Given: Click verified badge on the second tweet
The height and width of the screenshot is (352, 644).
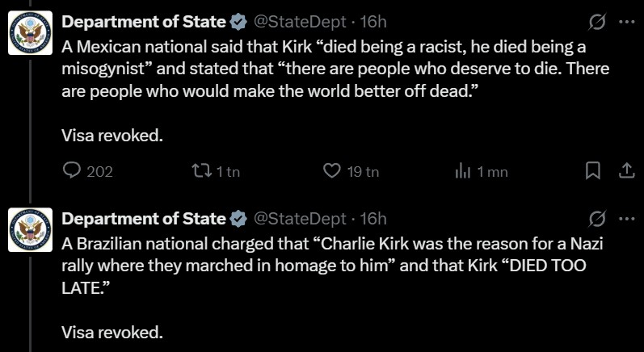Looking at the screenshot, I should click(239, 219).
